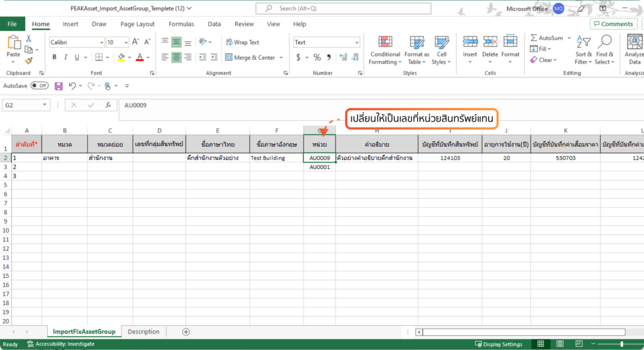Open the Cell Styles gallery

click(441, 50)
